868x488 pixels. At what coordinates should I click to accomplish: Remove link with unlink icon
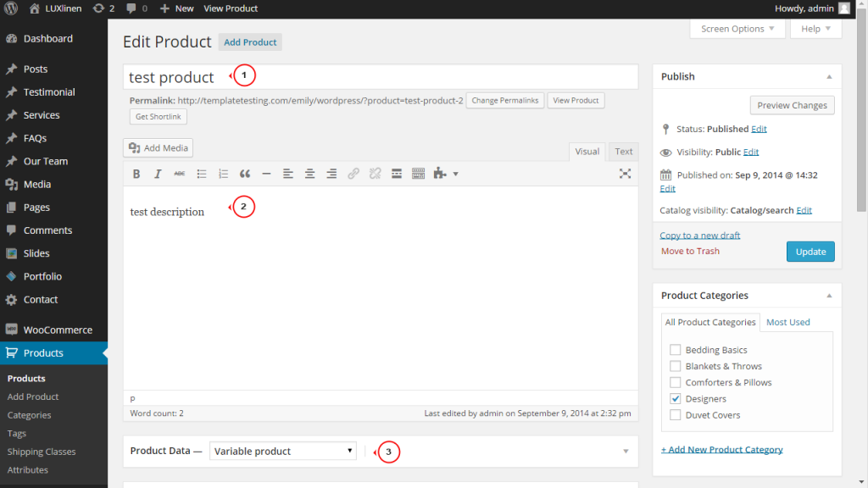click(x=375, y=174)
